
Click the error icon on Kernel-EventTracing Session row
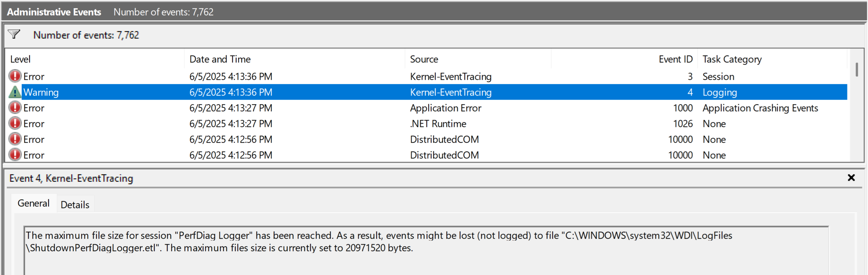(x=15, y=76)
